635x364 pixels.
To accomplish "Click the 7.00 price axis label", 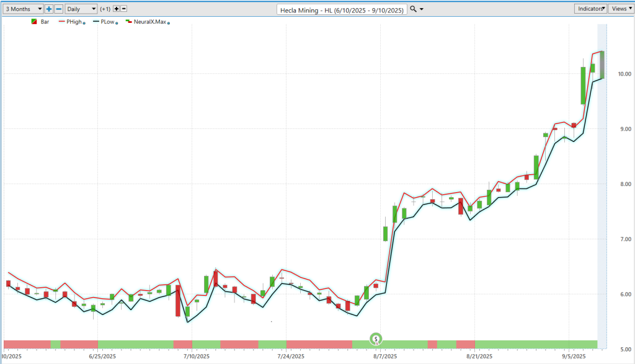I will (x=626, y=239).
